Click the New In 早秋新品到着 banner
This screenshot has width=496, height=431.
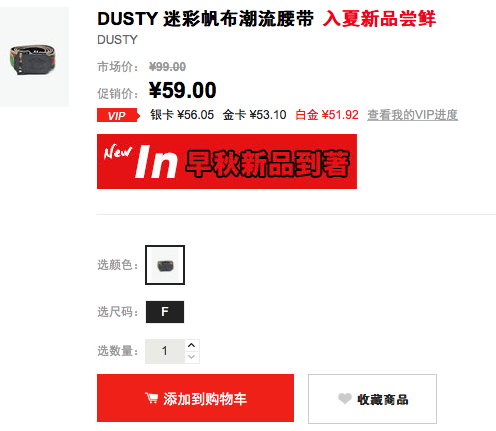227,161
